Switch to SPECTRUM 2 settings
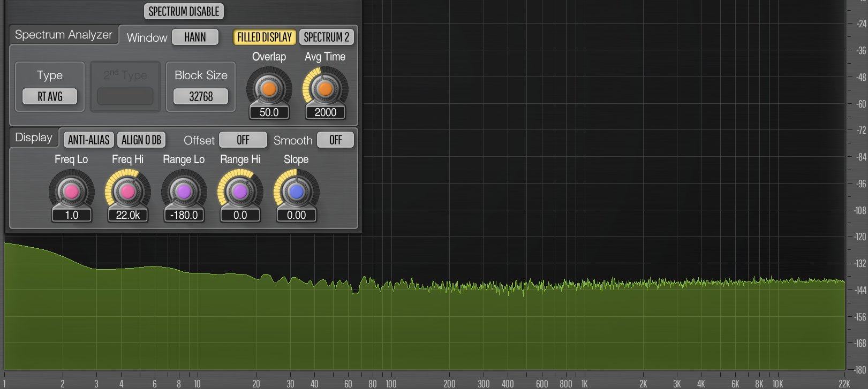 point(326,37)
